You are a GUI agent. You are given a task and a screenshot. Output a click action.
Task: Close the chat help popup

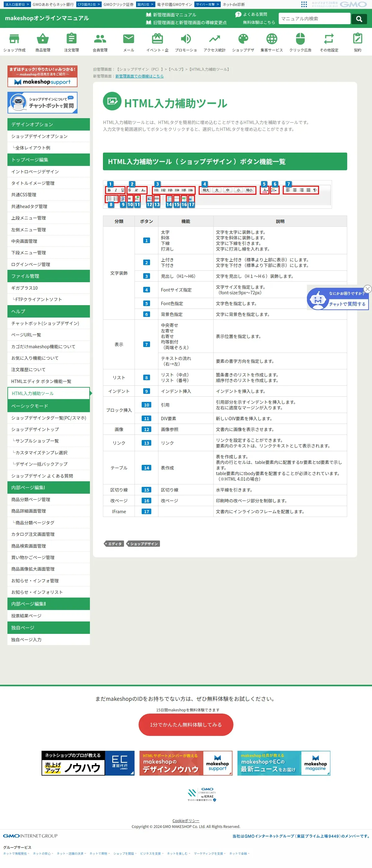point(368,289)
